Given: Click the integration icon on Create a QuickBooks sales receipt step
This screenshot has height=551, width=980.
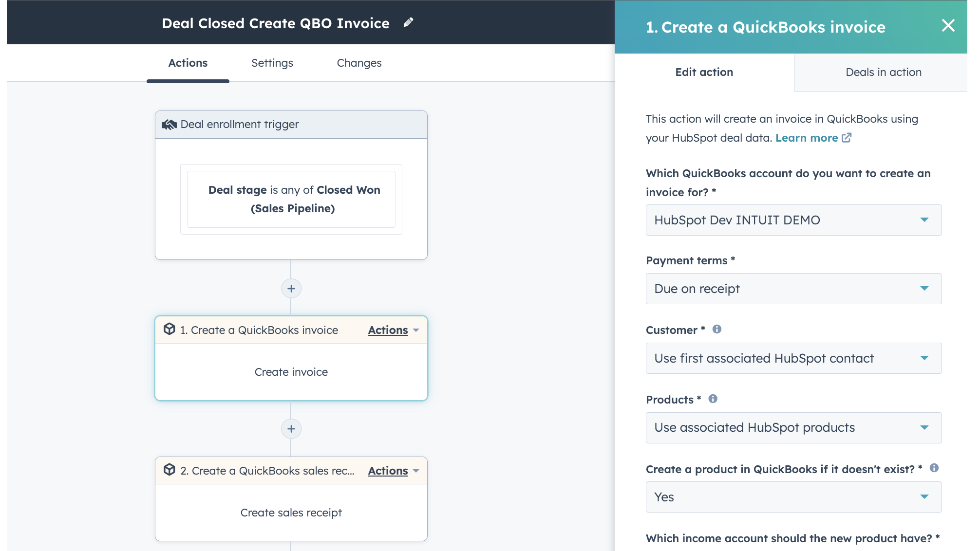Looking at the screenshot, I should click(169, 470).
